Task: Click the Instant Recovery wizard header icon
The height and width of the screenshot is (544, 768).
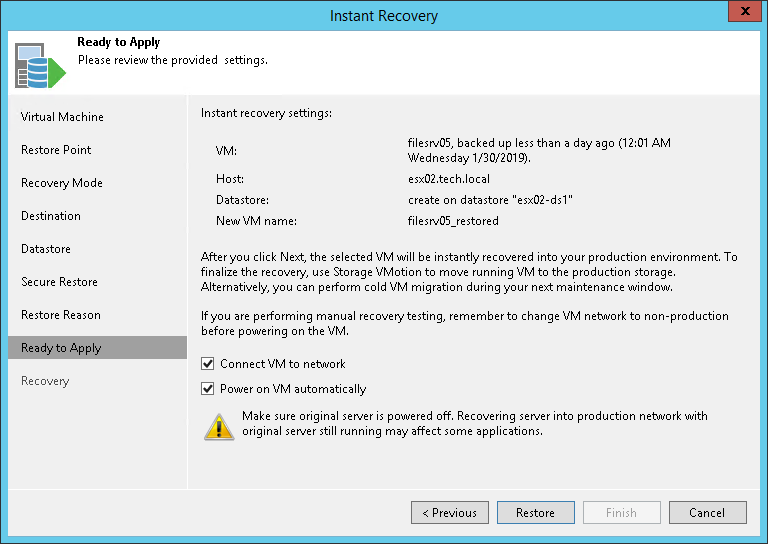Action: point(40,65)
